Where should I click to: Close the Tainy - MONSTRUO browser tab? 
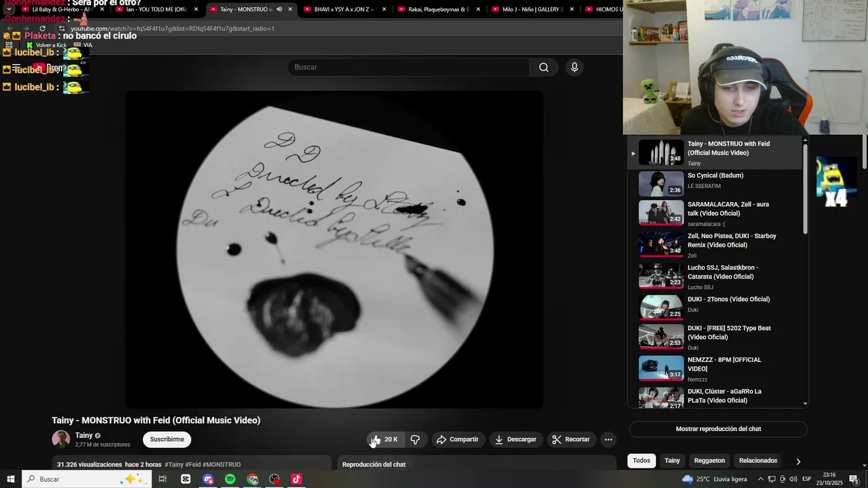(x=290, y=9)
